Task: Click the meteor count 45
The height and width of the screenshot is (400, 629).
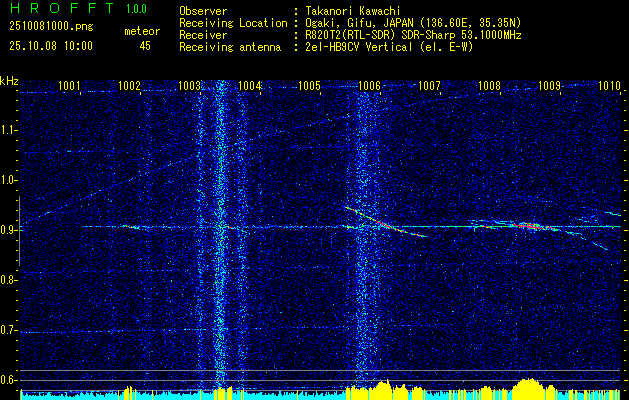Action: pos(145,46)
